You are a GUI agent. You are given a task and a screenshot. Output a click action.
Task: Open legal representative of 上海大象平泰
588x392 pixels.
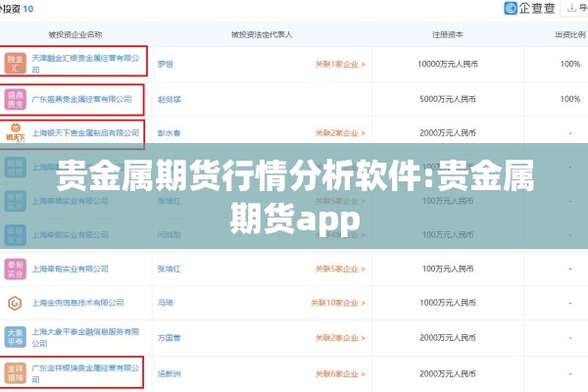[x=170, y=337]
